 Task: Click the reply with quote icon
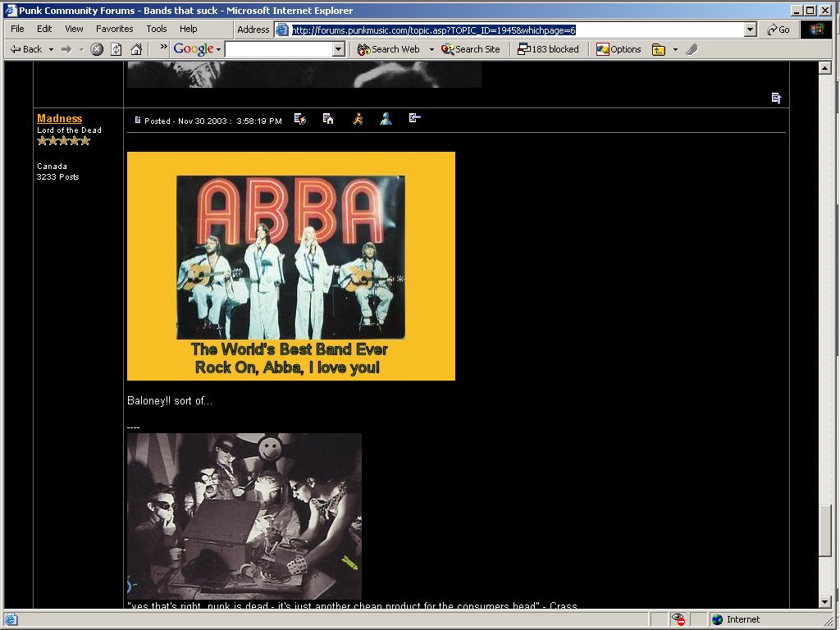tap(414, 119)
